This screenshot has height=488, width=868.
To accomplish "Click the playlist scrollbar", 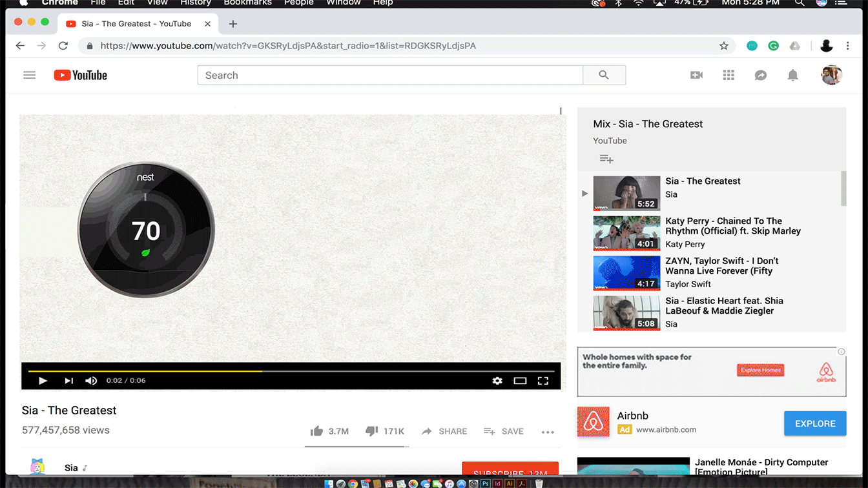I will (x=843, y=188).
